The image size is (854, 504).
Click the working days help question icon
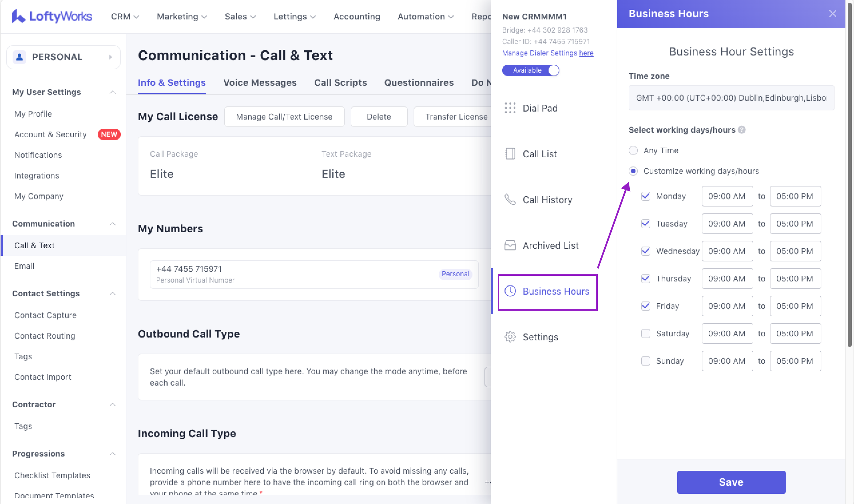pos(742,130)
